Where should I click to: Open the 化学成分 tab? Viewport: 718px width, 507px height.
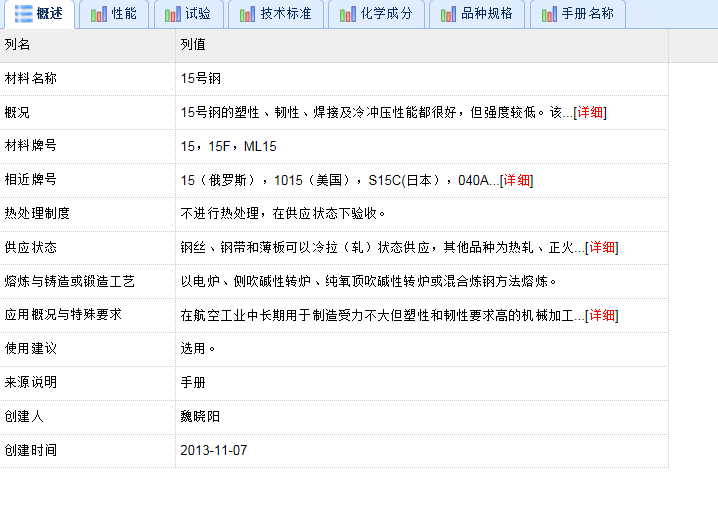click(376, 14)
